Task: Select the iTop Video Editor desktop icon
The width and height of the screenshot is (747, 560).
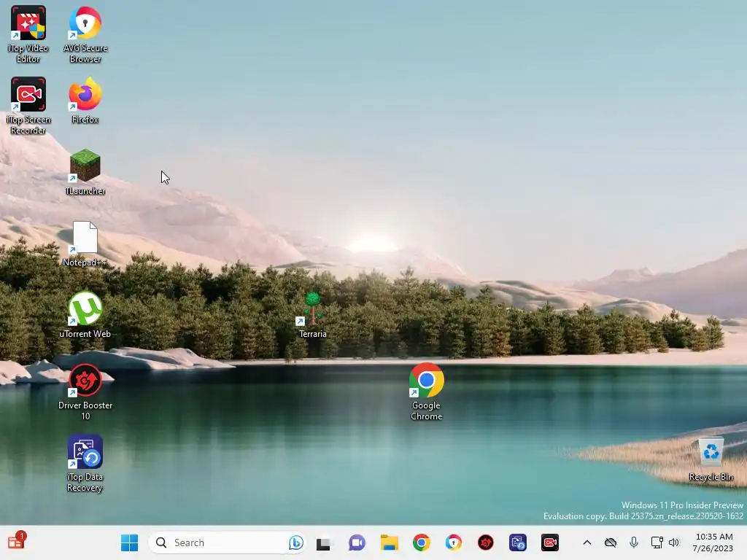Action: coord(28,34)
